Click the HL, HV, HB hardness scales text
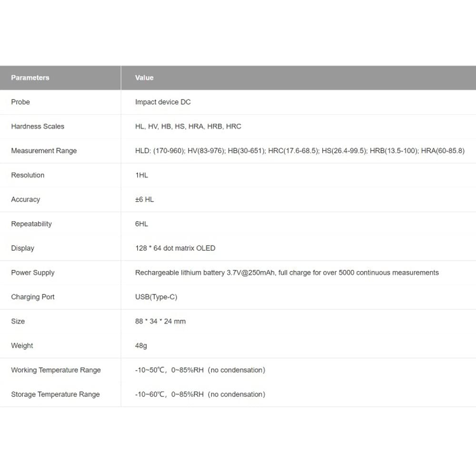The image size is (476, 476). [x=188, y=126]
